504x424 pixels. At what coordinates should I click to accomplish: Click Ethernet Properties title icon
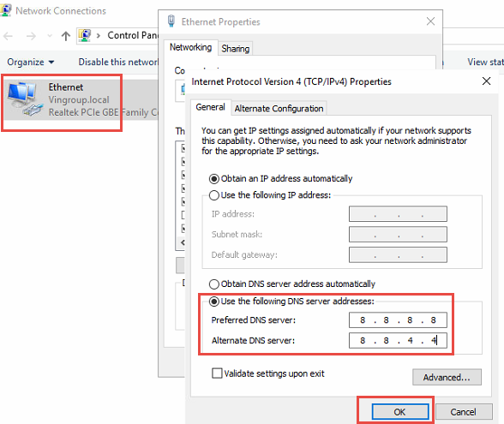pos(171,21)
